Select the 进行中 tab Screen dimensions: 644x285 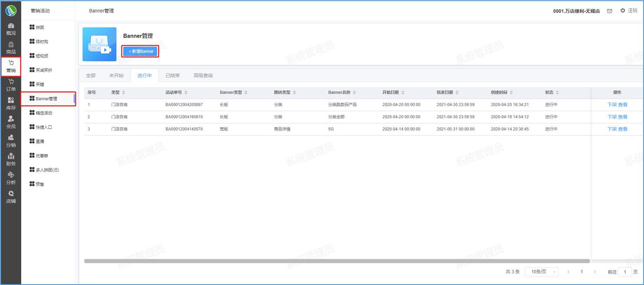pos(145,76)
